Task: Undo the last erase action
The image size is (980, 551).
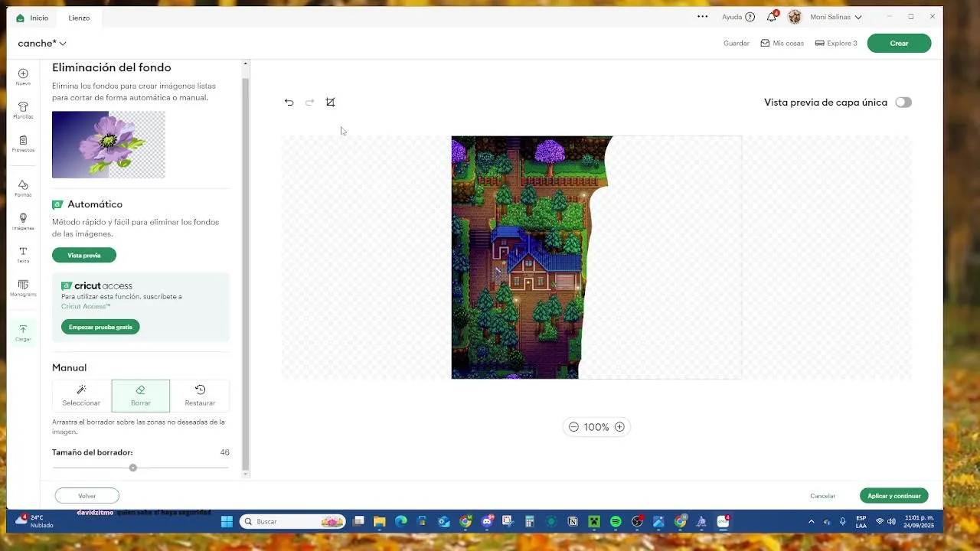Action: tap(289, 103)
